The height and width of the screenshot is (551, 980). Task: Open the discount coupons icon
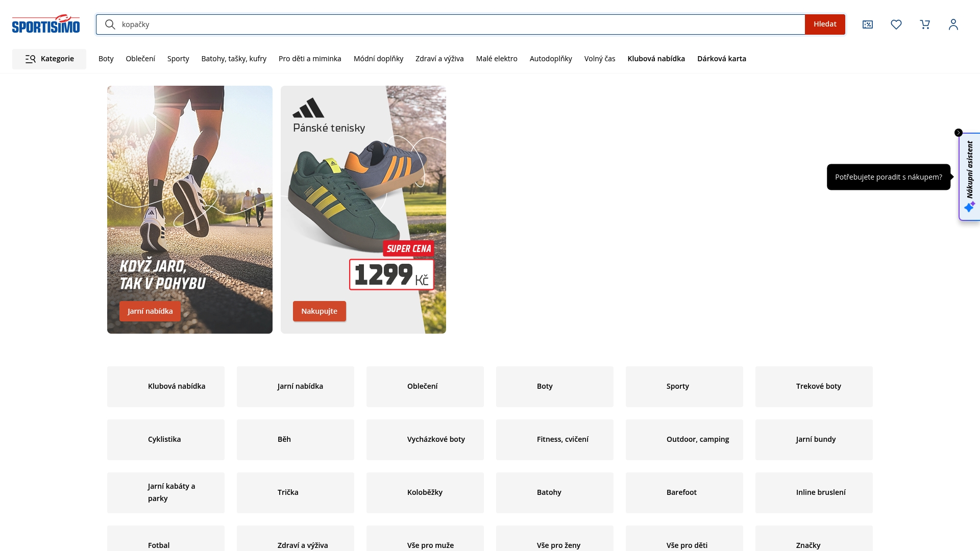coord(867,24)
